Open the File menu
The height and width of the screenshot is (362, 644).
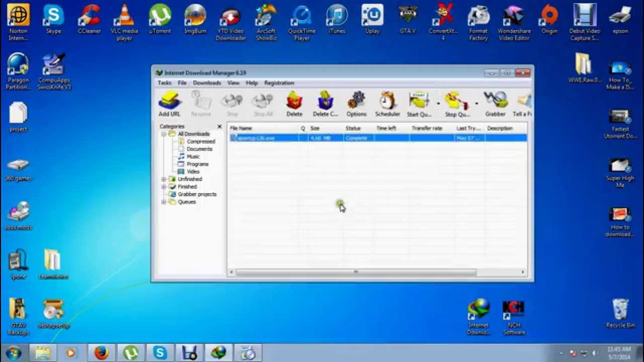pyautogui.click(x=182, y=83)
